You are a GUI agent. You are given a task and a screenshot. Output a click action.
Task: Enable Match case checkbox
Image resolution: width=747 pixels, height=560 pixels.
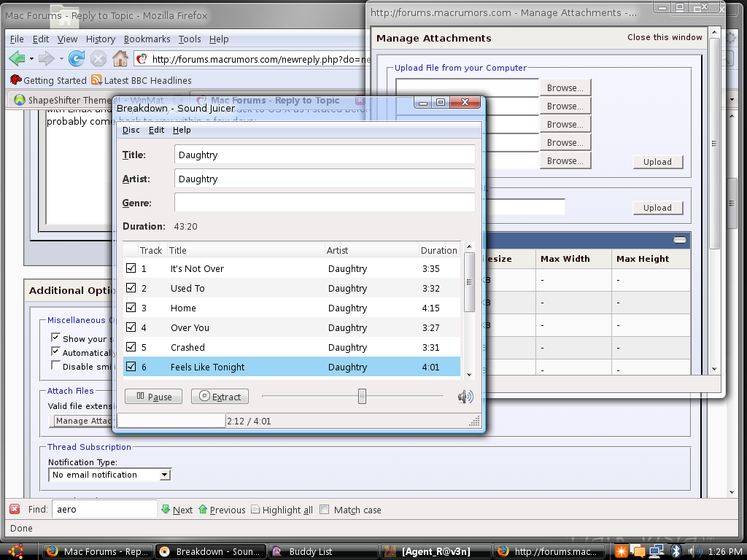point(325,510)
